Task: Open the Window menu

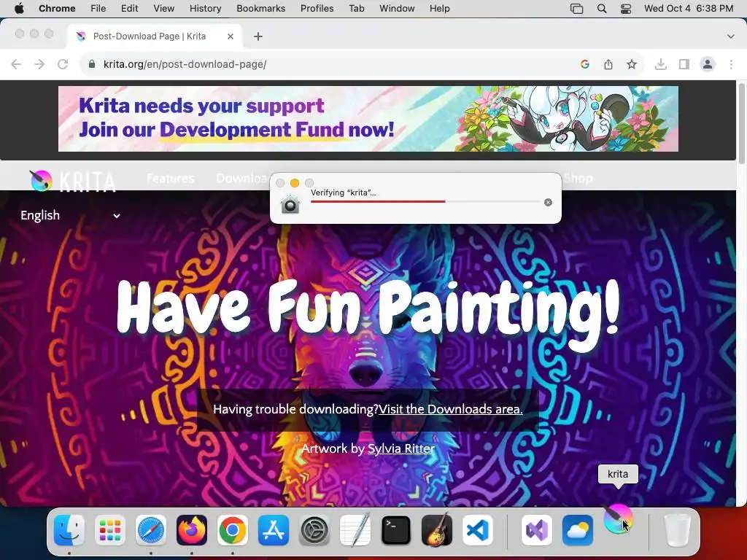Action: pos(397,9)
